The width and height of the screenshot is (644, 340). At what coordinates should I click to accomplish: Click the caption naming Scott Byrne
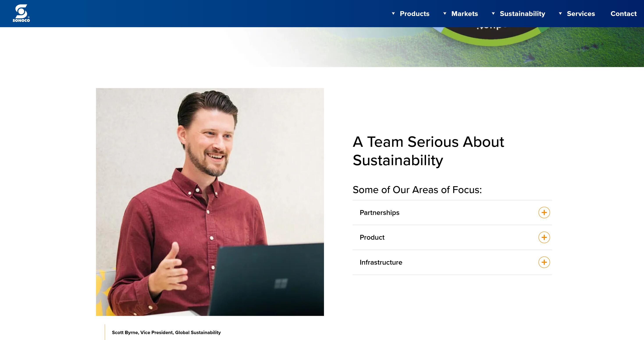click(x=166, y=333)
